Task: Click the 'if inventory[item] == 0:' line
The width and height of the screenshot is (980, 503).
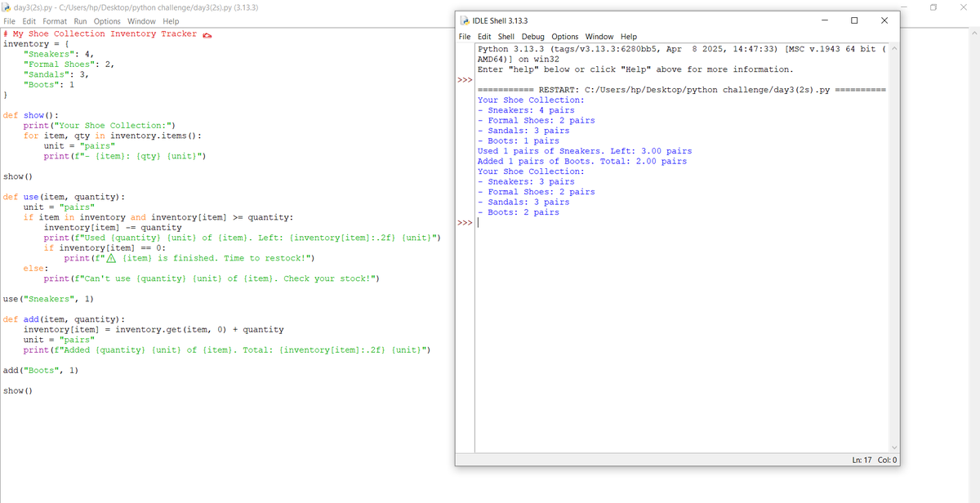Action: (x=105, y=247)
